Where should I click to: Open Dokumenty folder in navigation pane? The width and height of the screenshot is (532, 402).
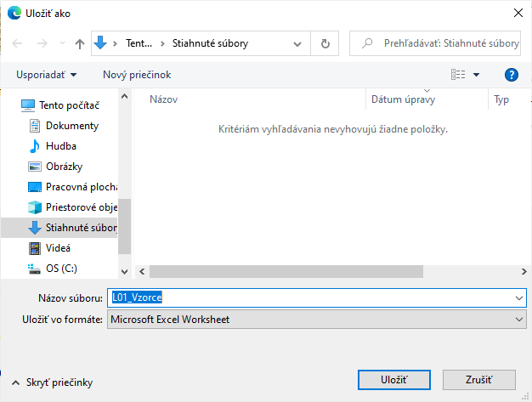click(x=71, y=126)
